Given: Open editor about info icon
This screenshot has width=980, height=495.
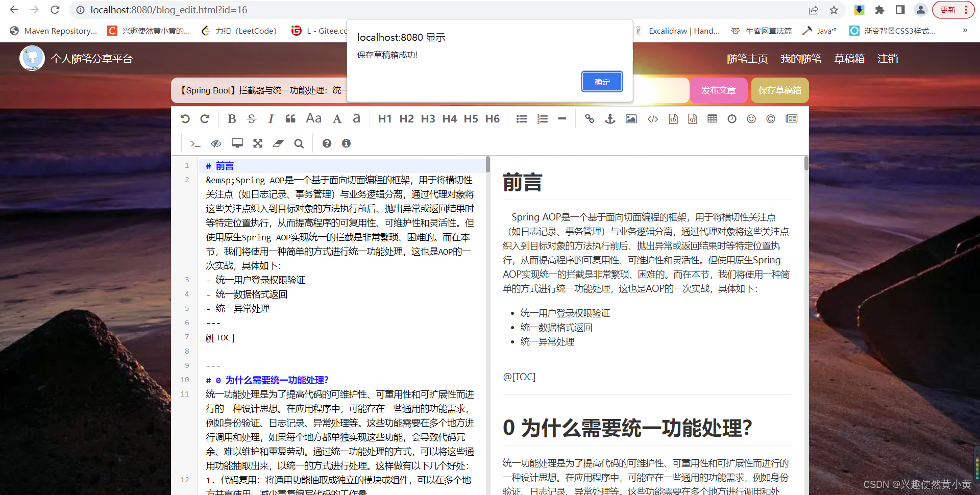Looking at the screenshot, I should click(346, 143).
